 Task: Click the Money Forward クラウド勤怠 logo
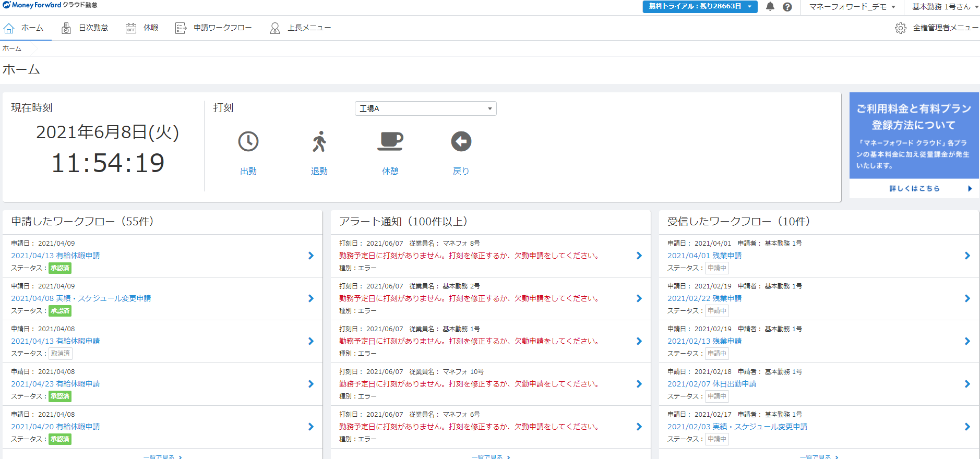click(50, 5)
